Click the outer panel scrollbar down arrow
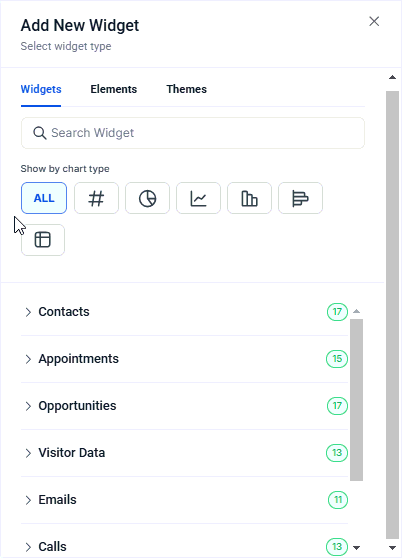 392,548
